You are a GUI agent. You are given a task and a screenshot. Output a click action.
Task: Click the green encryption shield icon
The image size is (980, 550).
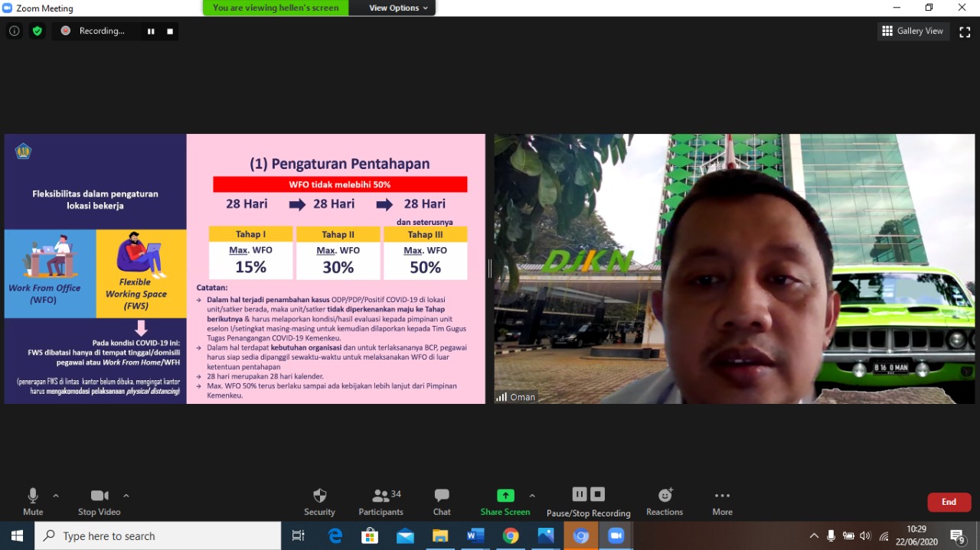(37, 31)
